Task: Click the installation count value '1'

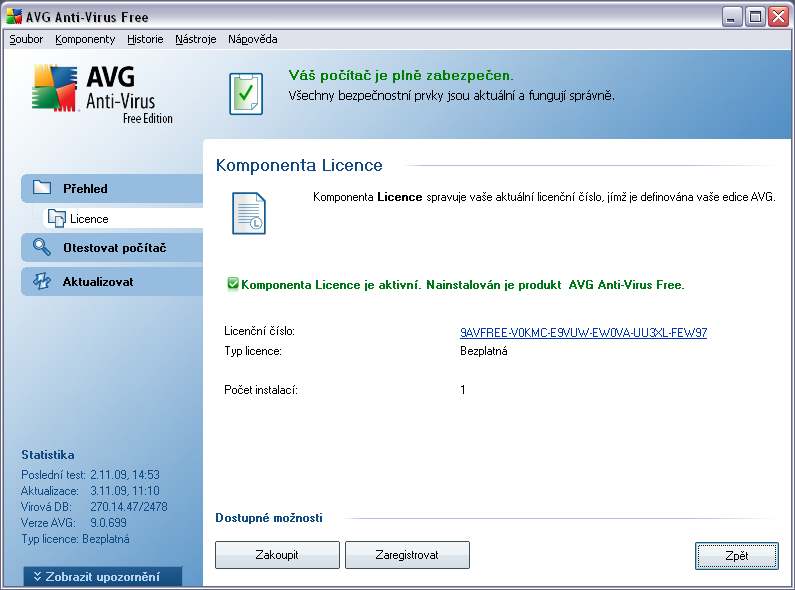Action: pos(463,390)
